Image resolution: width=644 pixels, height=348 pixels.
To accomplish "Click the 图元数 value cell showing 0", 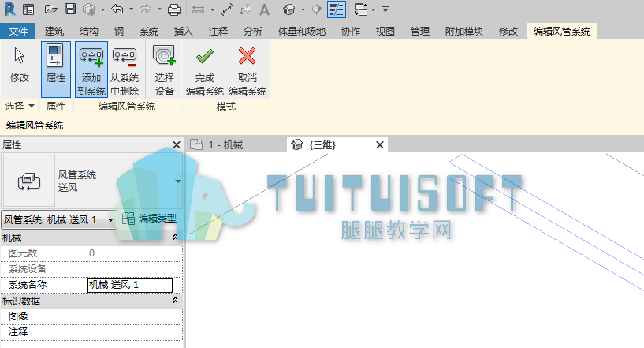I will point(130,253).
